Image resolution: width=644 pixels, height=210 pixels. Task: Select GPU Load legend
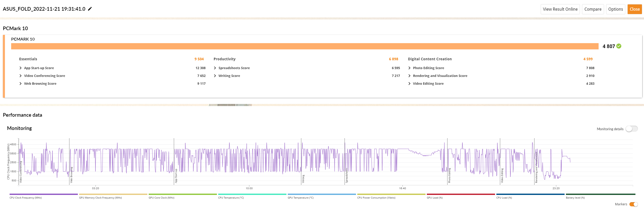coord(461,196)
